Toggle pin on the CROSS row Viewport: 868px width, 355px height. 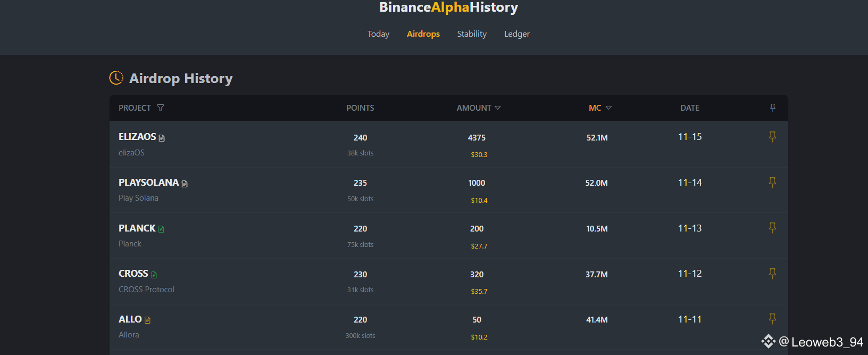[772, 274]
